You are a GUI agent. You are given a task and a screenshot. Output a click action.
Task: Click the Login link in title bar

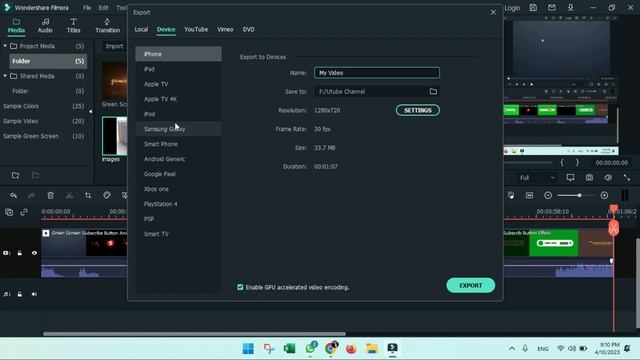[x=512, y=7]
